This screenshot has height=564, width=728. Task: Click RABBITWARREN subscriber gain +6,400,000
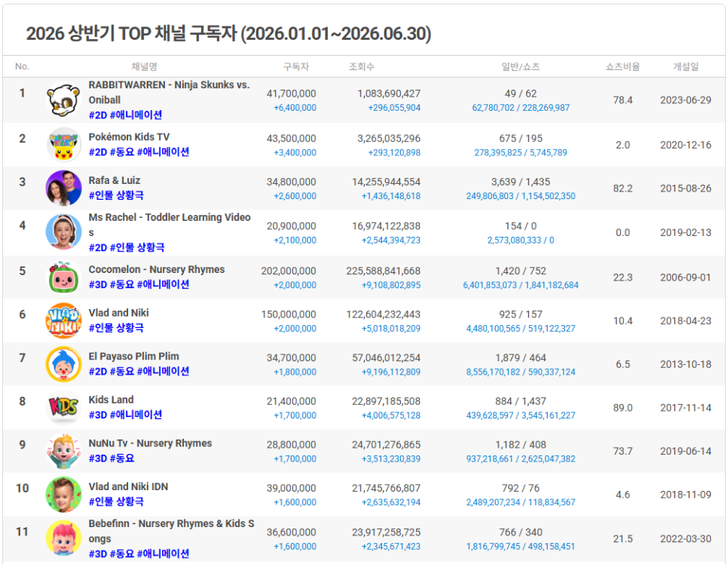[x=295, y=108]
